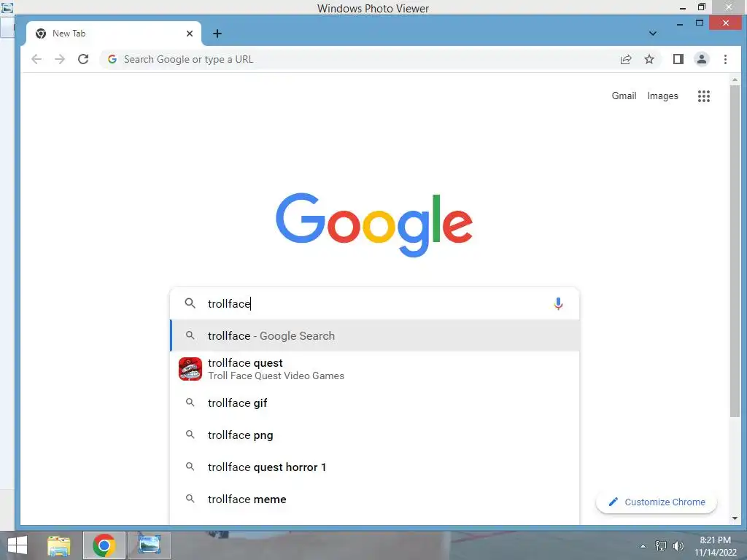The width and height of the screenshot is (747, 560).
Task: Click the share page icon in address bar
Action: 625,59
